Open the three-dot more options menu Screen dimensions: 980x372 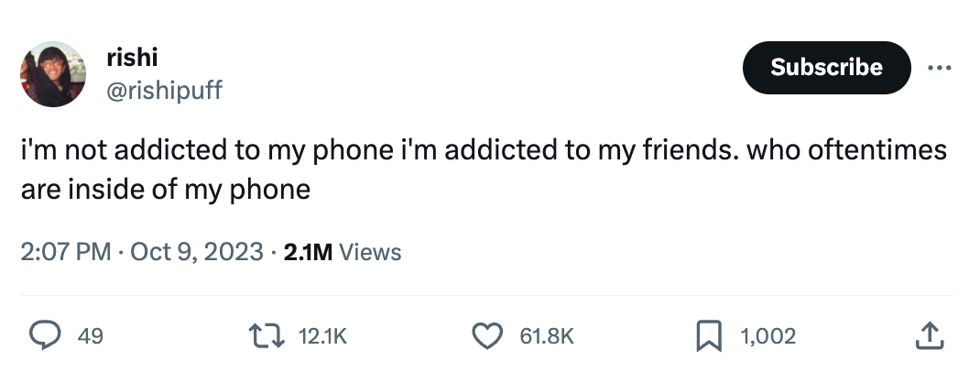[x=940, y=68]
